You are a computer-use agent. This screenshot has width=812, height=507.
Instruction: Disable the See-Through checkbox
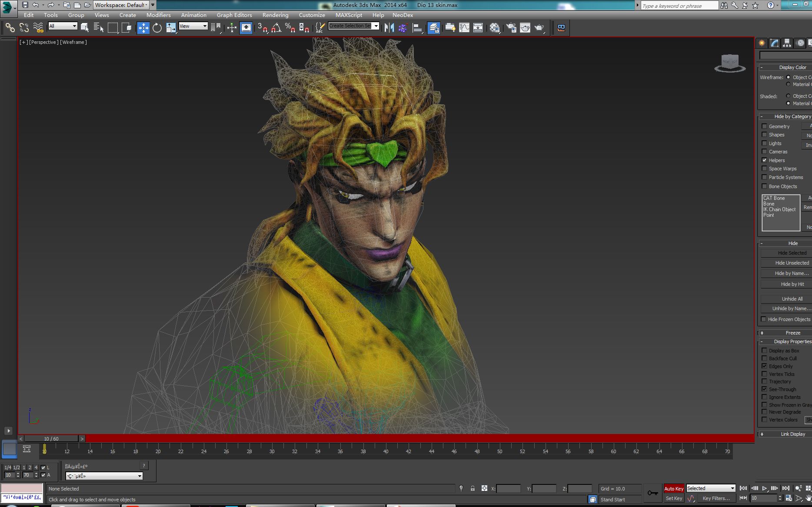pyautogui.click(x=764, y=389)
